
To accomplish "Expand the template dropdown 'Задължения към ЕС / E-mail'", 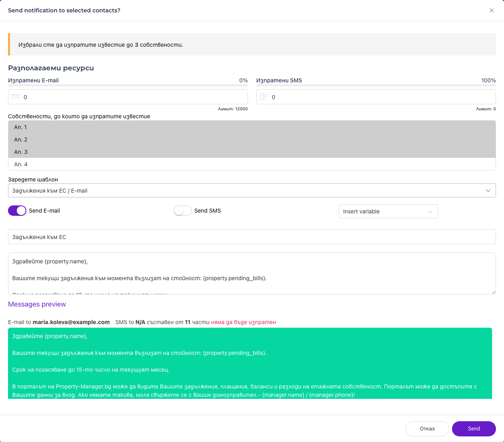I will pos(252,191).
